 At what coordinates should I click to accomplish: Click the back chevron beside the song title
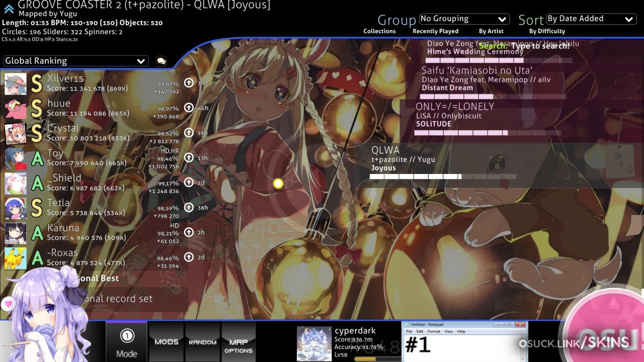click(9, 9)
